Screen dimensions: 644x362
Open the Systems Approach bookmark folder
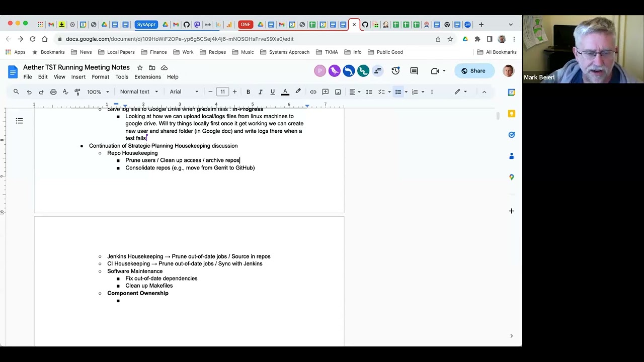coord(284,52)
